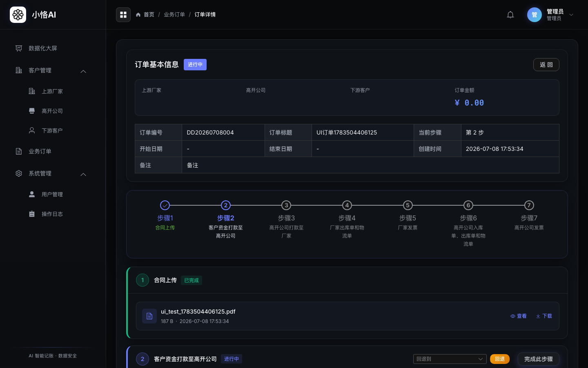This screenshot has height=368, width=588.
Task: Click the 用户管理 user icon
Action: pos(32,194)
